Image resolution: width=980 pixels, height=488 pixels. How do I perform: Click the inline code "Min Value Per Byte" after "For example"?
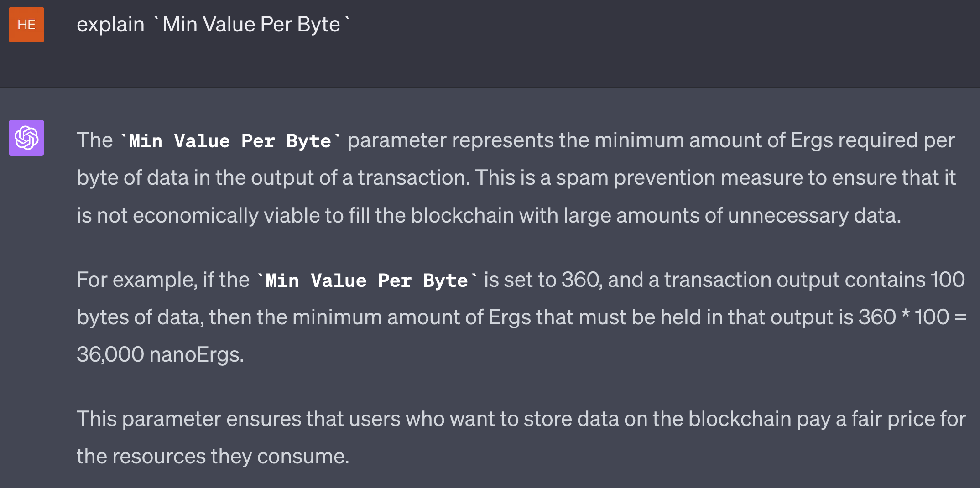point(366,280)
